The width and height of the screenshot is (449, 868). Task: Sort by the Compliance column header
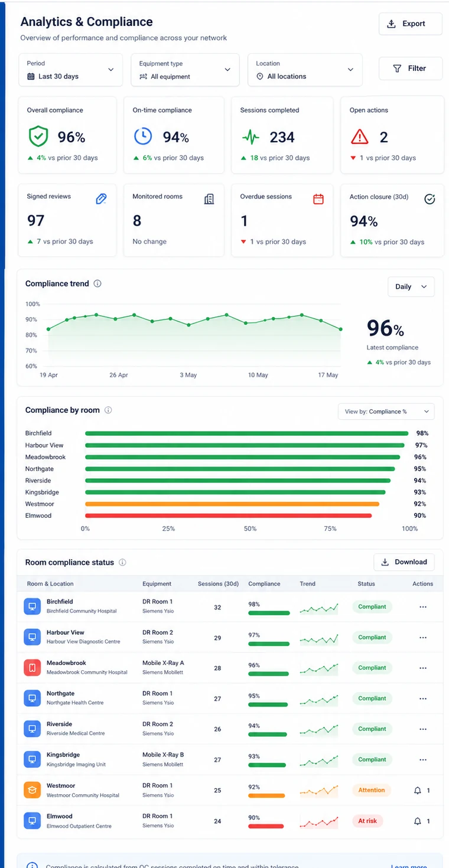(264, 583)
